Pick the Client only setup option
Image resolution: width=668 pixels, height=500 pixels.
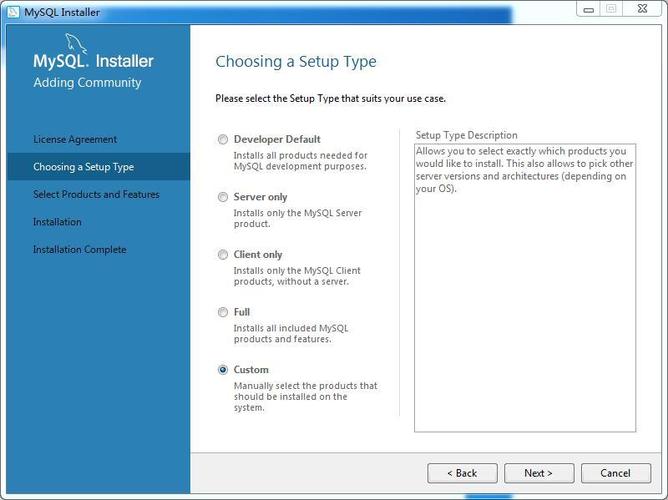[223, 255]
